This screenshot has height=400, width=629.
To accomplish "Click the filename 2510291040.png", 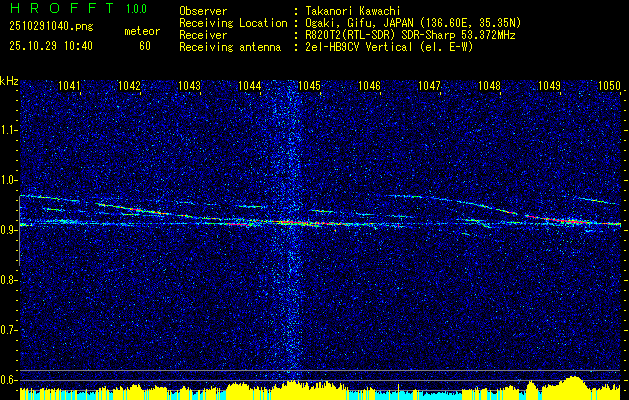I will click(x=51, y=27).
